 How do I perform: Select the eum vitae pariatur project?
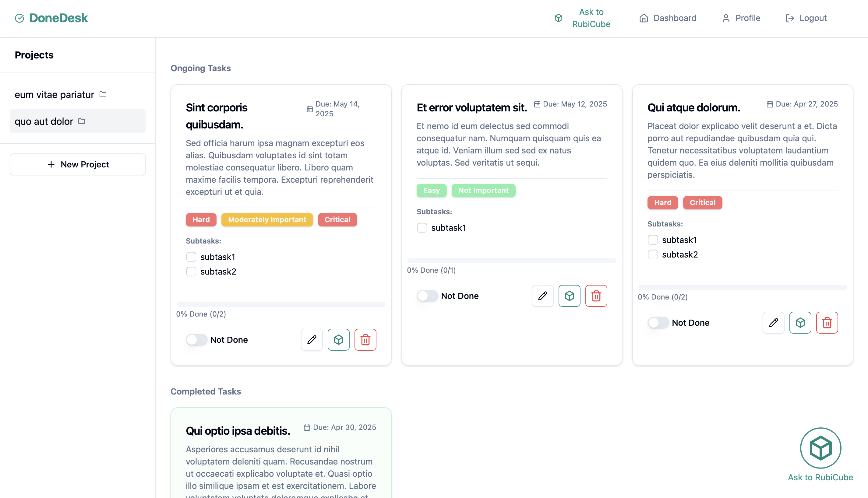click(77, 94)
